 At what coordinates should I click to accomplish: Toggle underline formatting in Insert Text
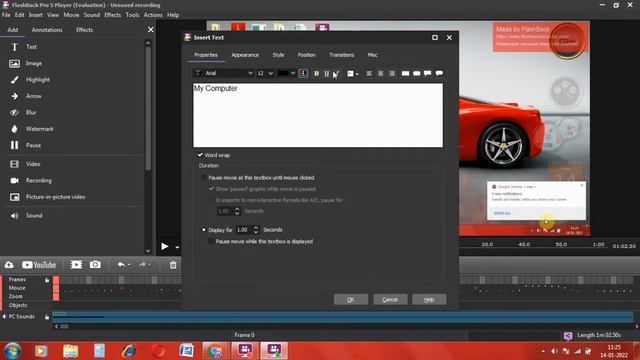[x=327, y=73]
